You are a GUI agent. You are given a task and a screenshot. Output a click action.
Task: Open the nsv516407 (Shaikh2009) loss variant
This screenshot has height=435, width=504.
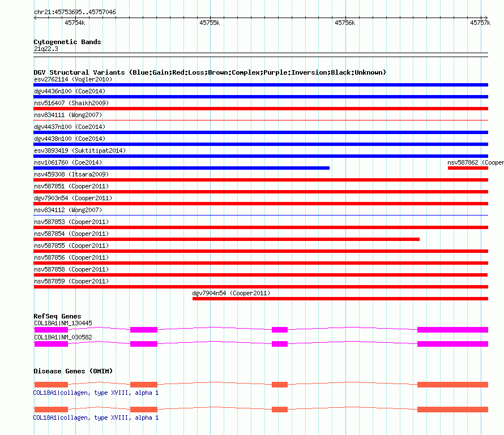260,109
